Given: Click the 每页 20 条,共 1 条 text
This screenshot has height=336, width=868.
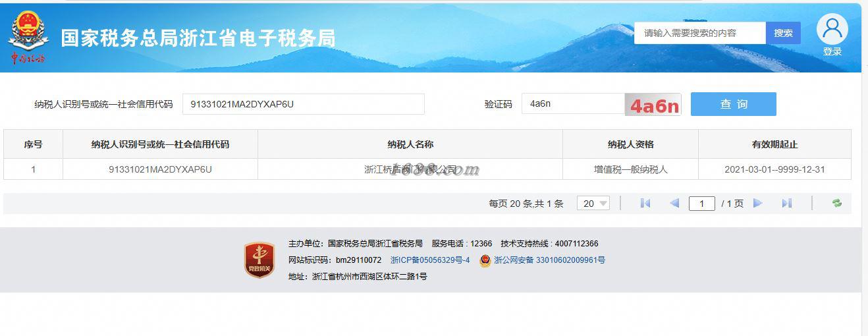Looking at the screenshot, I should tap(526, 204).
